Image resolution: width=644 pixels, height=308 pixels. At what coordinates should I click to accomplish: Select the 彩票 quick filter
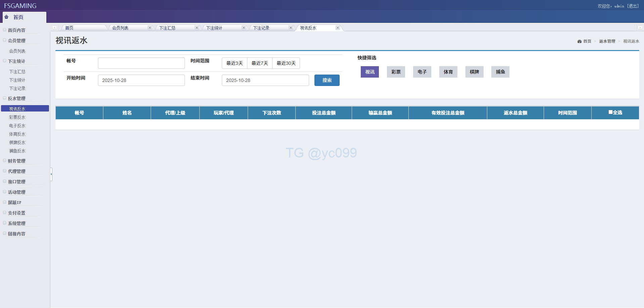coord(396,72)
